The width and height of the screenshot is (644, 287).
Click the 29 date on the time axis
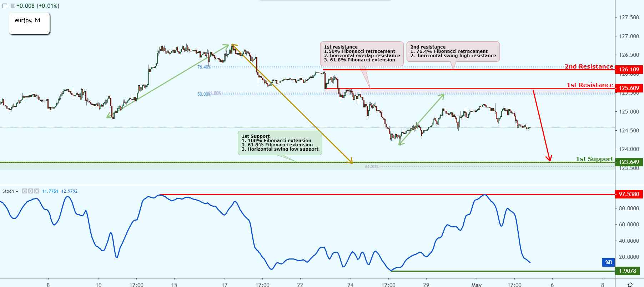click(426, 285)
